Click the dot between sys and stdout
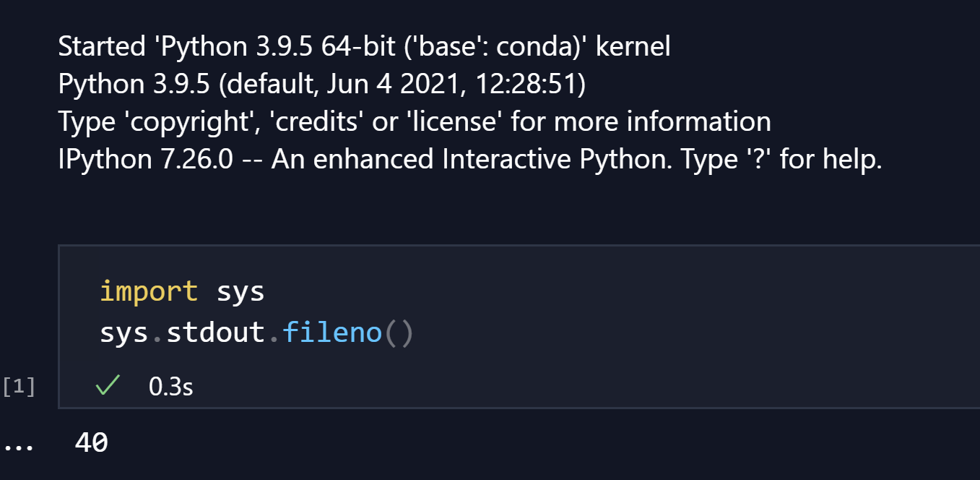The image size is (980, 480). click(156, 333)
